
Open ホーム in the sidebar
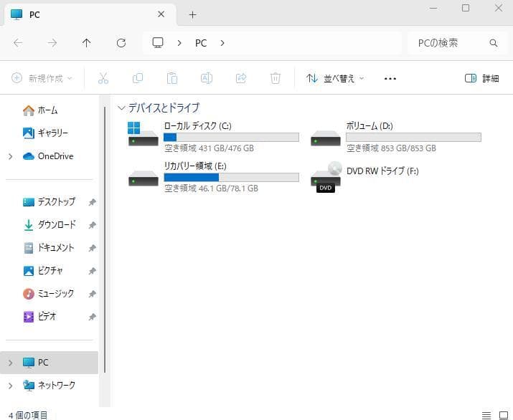coord(41,110)
